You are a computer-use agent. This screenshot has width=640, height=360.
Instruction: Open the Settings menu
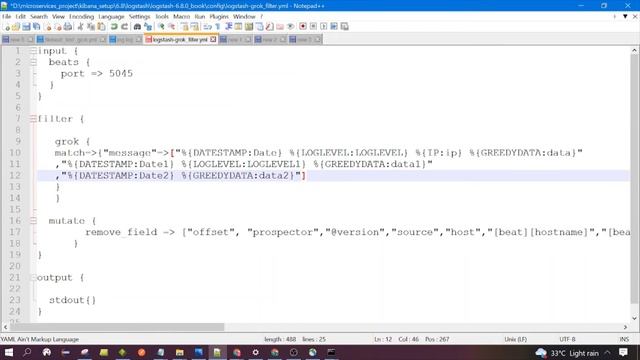point(140,17)
